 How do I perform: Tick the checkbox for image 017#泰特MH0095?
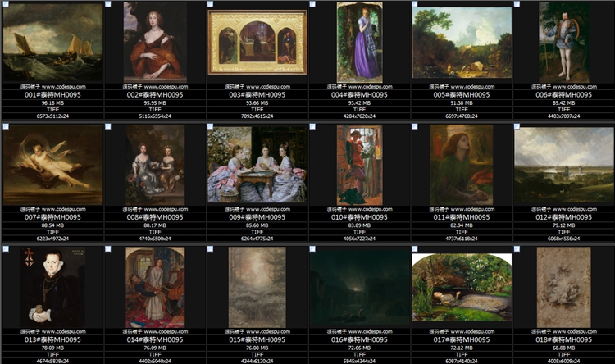415,248
